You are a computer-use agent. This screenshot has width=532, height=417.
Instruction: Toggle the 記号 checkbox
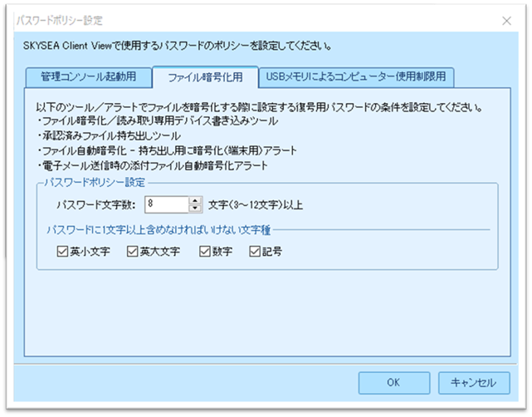255,251
